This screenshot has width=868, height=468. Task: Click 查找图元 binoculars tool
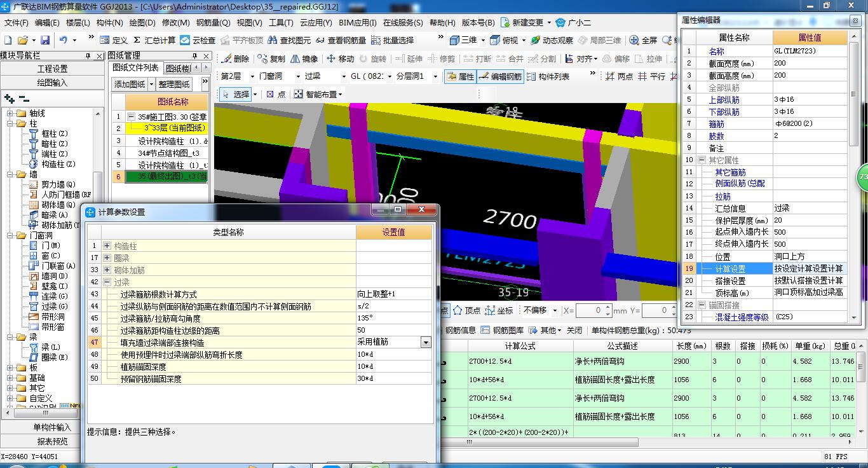[290, 40]
